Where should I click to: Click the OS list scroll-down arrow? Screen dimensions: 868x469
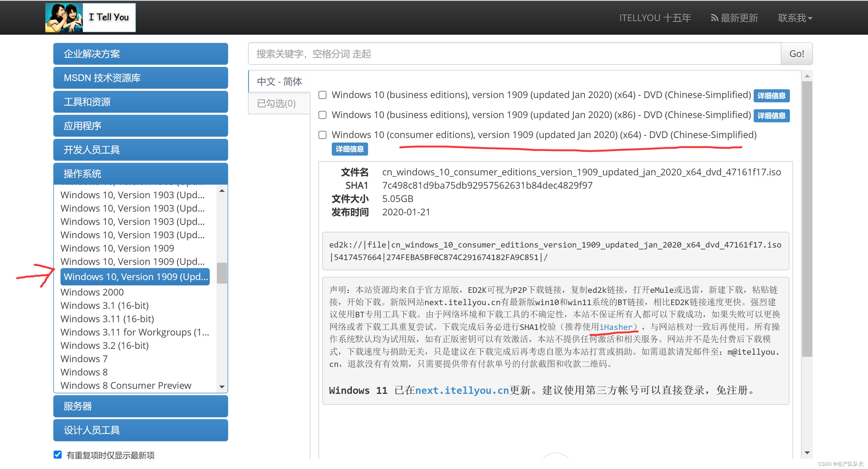click(x=222, y=386)
